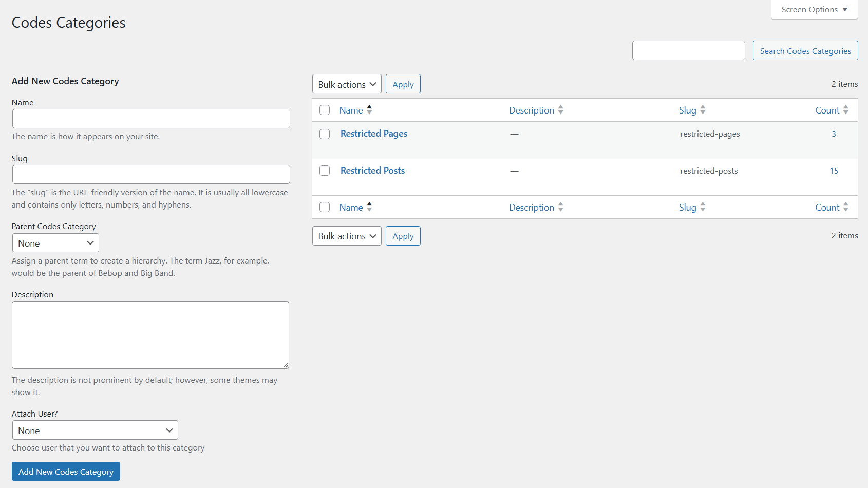Screen dimensions: 868x488
Task: Check the Restricted Pages row checkbox
Action: [325, 134]
